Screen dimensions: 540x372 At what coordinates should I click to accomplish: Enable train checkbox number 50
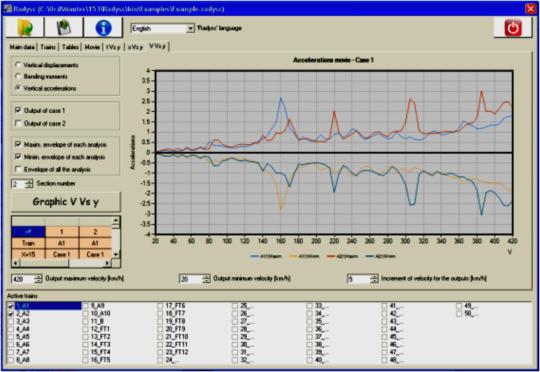459,313
